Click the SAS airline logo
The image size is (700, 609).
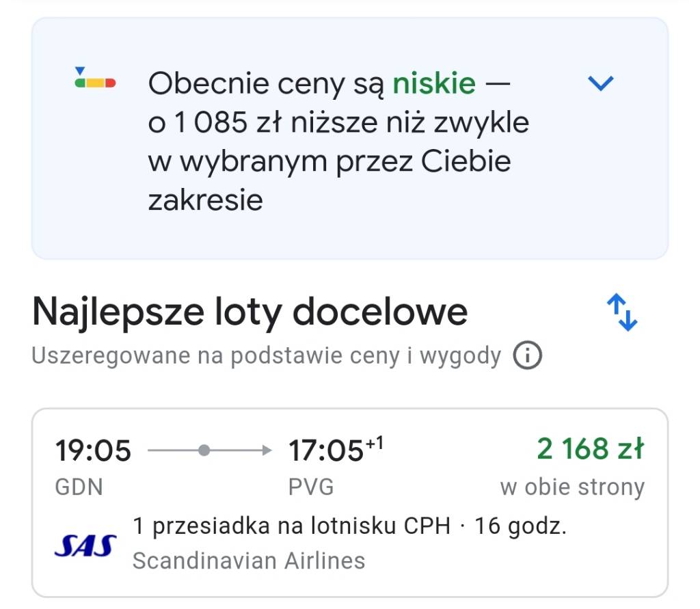coord(85,545)
